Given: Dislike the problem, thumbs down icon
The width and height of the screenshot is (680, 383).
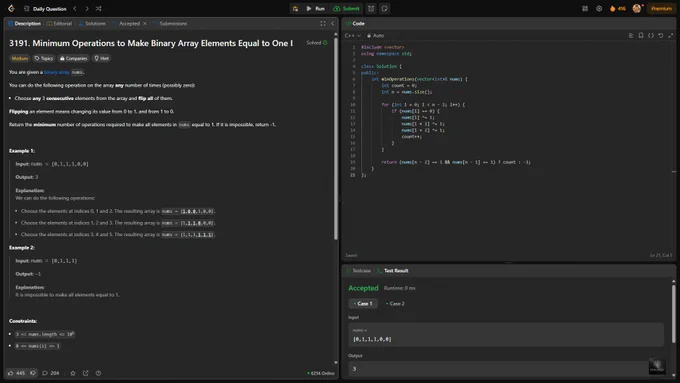Looking at the screenshot, I should tap(33, 373).
